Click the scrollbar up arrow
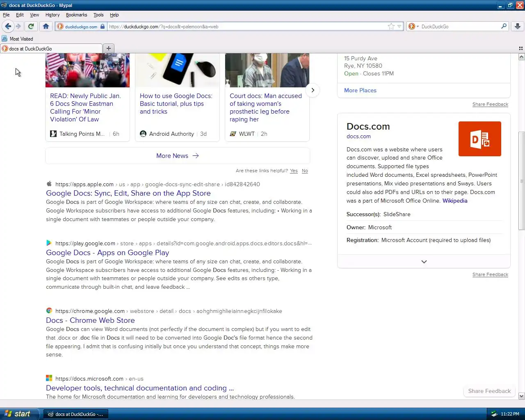 pyautogui.click(x=521, y=57)
